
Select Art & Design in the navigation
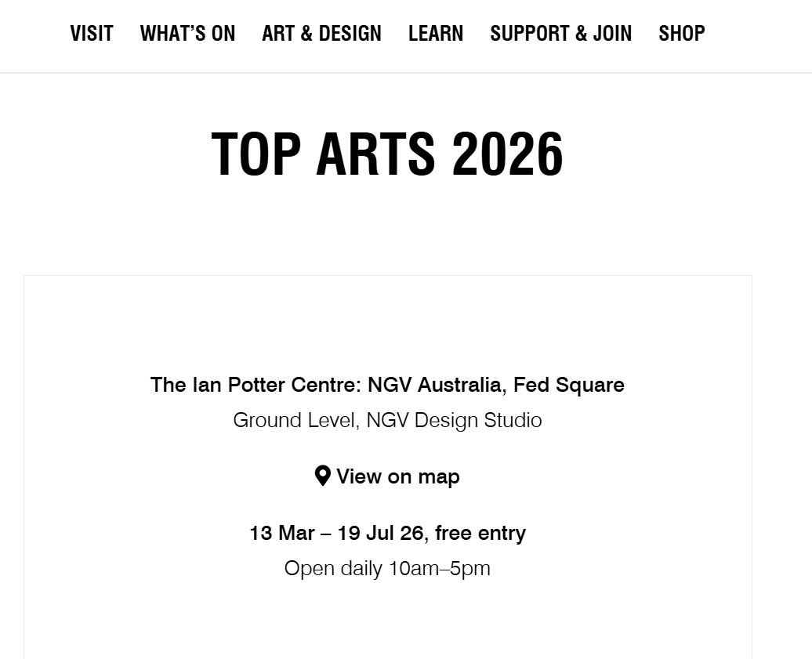[x=321, y=34]
